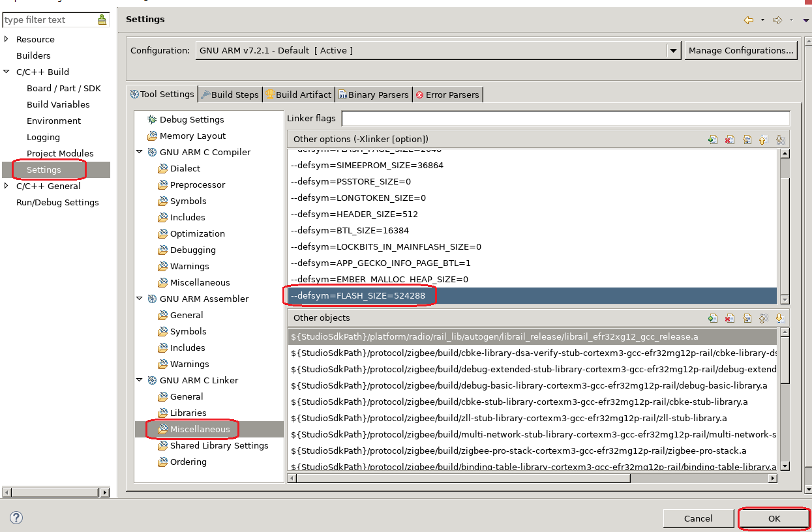Edit the selected Other objects entry
812x532 pixels.
point(747,319)
